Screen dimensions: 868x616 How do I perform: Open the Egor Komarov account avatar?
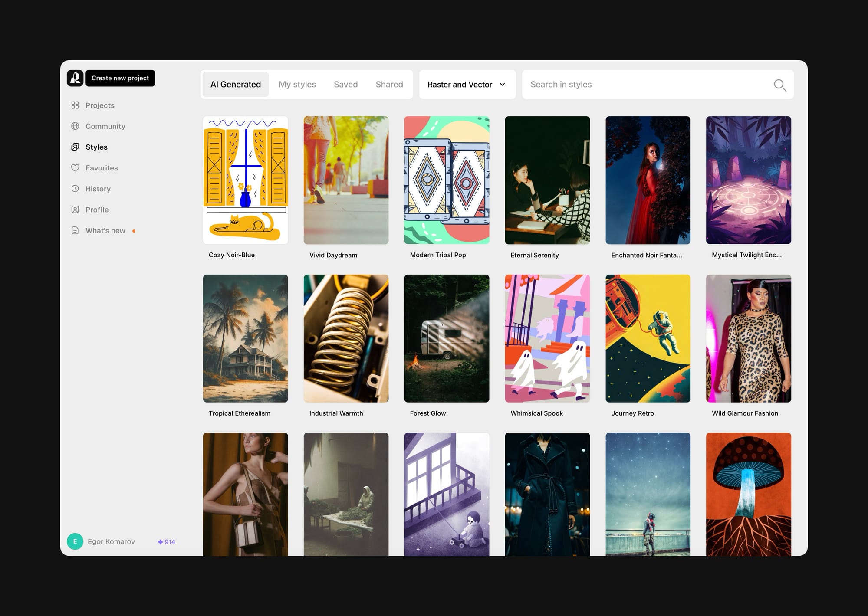[x=75, y=541]
